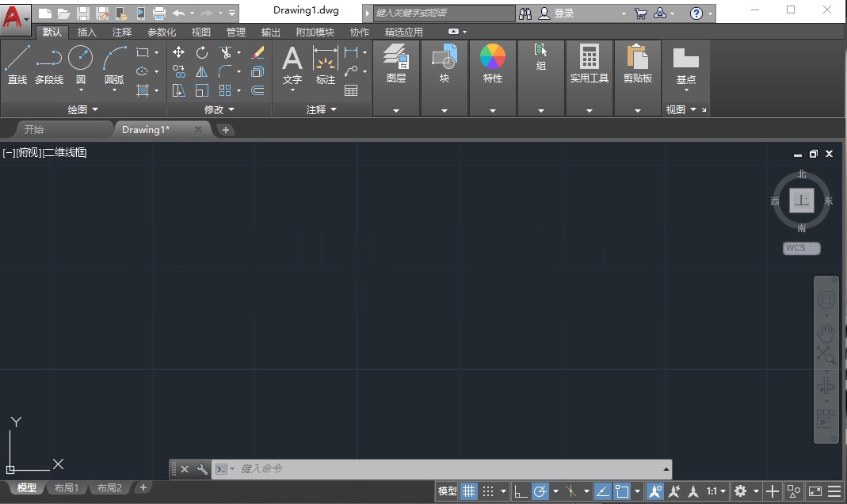
Task: Select the Mirror tool icon
Action: tap(202, 71)
